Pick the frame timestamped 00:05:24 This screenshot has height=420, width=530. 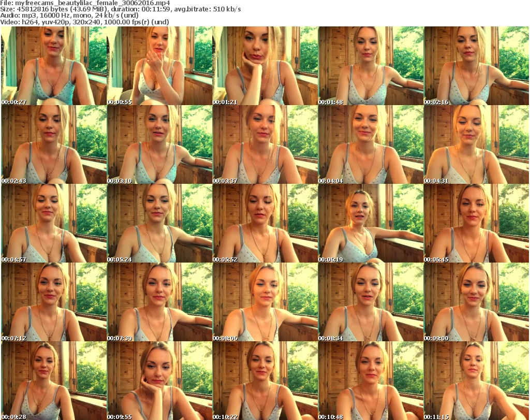[159, 223]
